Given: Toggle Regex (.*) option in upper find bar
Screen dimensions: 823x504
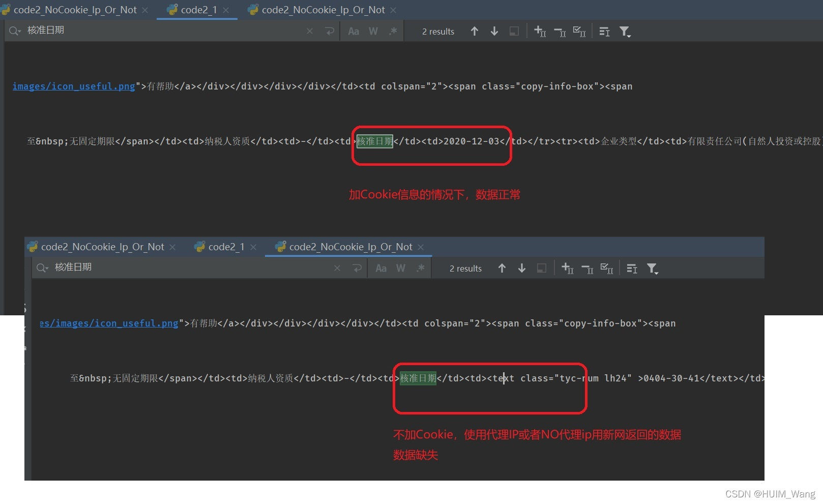Looking at the screenshot, I should (393, 31).
